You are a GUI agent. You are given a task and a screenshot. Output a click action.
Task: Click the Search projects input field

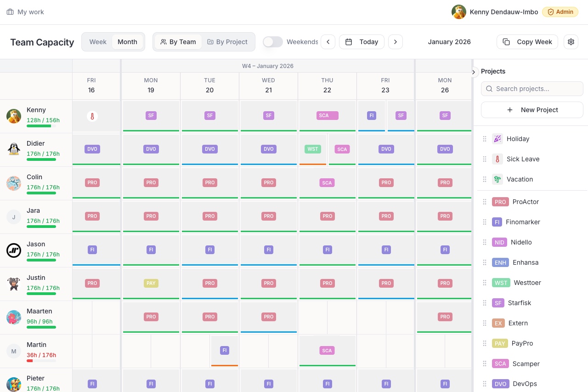tap(532, 89)
